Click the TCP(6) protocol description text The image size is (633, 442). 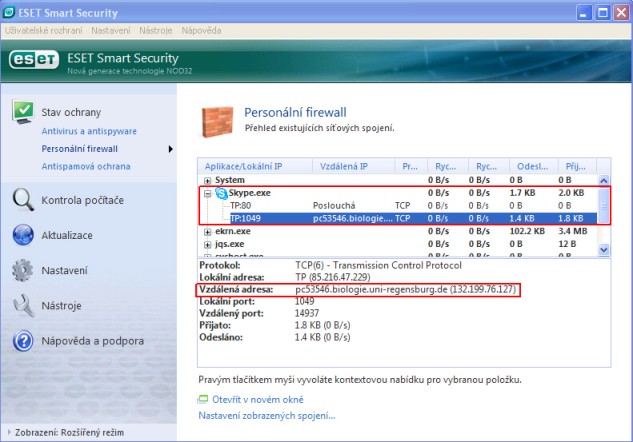click(x=378, y=266)
